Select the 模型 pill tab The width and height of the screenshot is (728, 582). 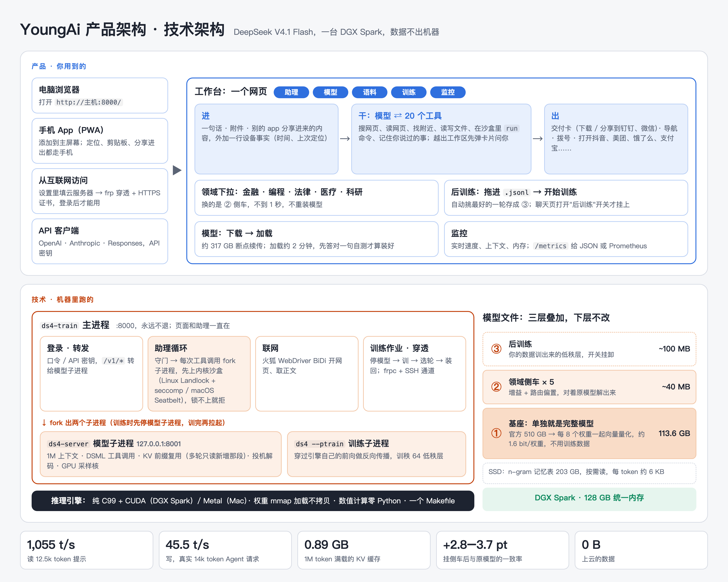330,92
